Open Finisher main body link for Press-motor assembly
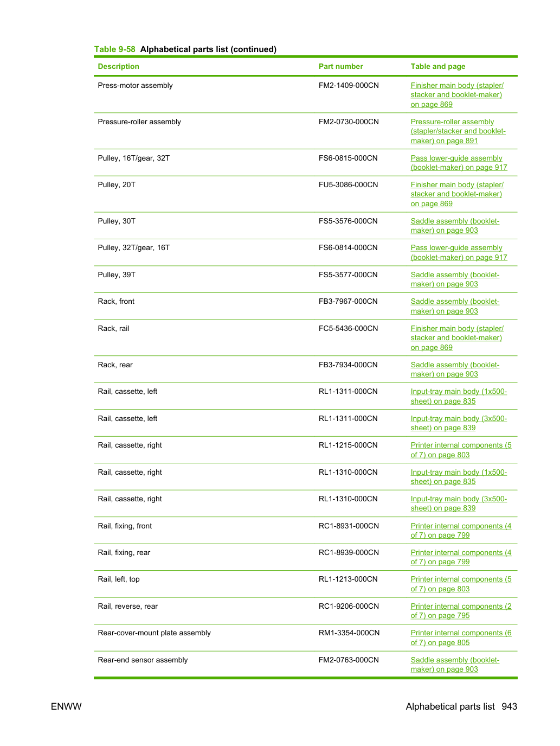This screenshot has width=560, height=746. point(457,95)
